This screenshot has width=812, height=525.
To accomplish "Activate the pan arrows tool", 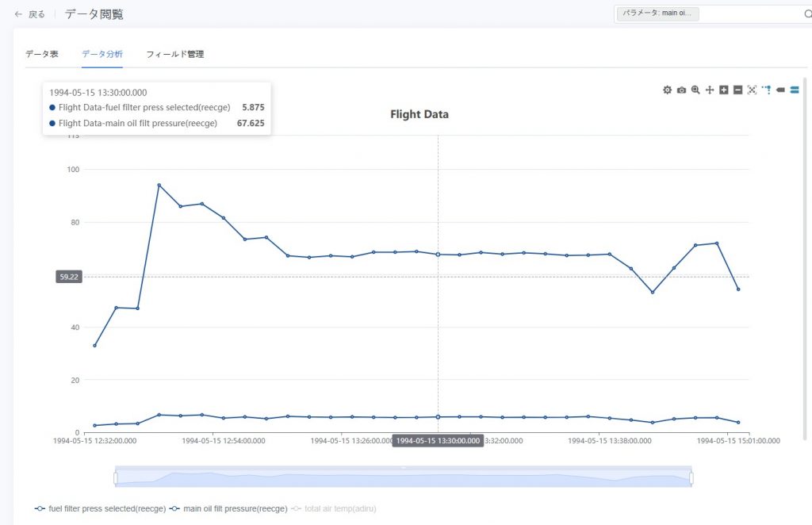I will point(710,90).
